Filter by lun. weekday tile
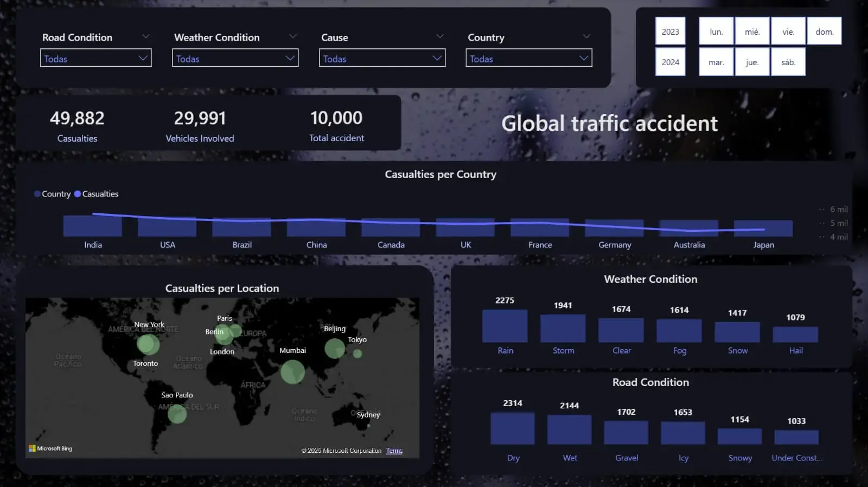 point(716,31)
